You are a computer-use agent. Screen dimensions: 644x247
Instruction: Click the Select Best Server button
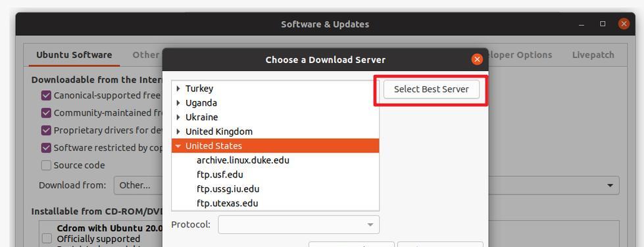pos(432,89)
